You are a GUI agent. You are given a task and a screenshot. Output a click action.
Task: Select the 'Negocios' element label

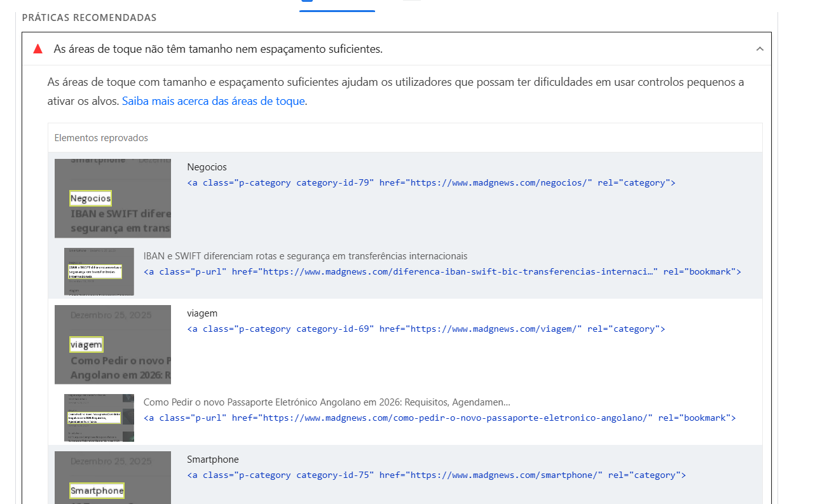click(x=207, y=167)
